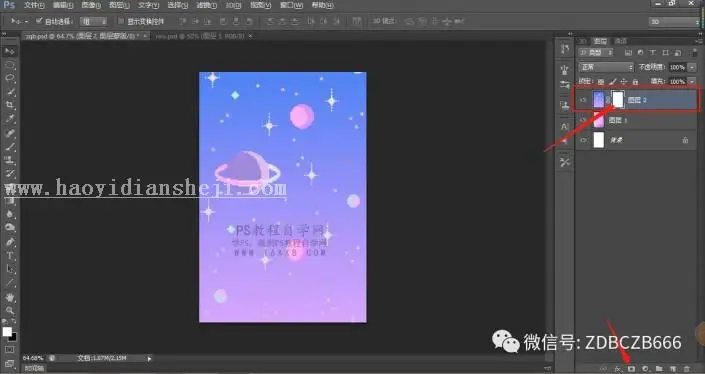Select the Elliptical Marquee tool
This screenshot has height=374, width=705.
[x=9, y=65]
